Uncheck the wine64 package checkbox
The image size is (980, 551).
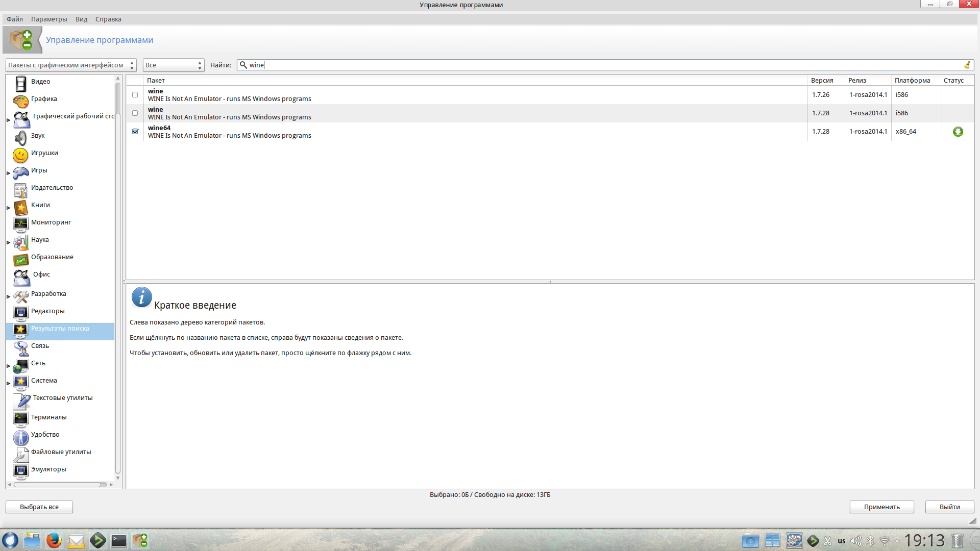coord(135,132)
